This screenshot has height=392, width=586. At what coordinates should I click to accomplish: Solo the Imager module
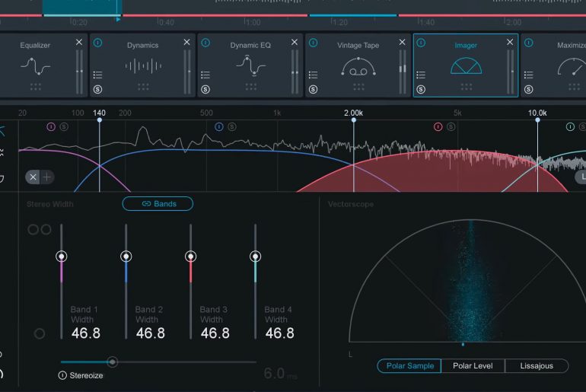(421, 89)
